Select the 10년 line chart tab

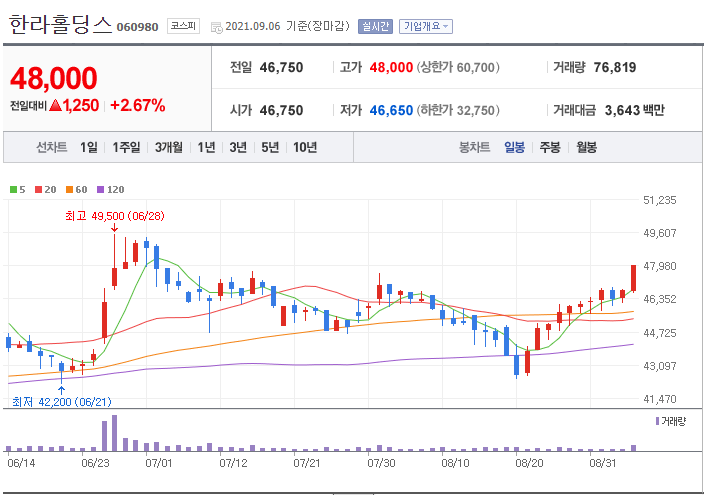click(x=305, y=147)
